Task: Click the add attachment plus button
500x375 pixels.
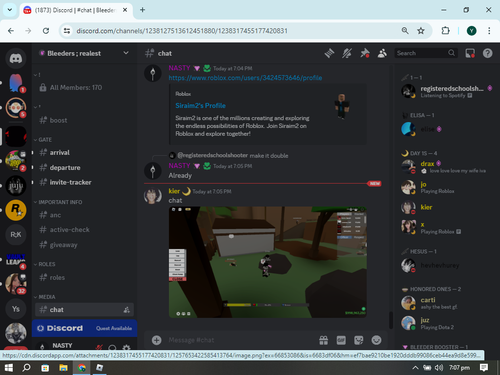Action: coord(157,340)
